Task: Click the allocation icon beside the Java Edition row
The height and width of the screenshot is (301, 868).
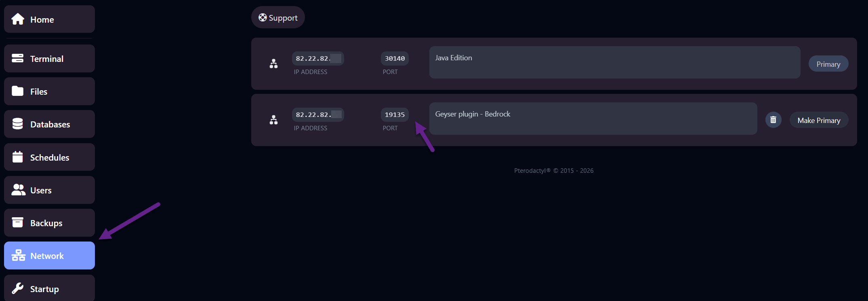Action: [x=273, y=64]
